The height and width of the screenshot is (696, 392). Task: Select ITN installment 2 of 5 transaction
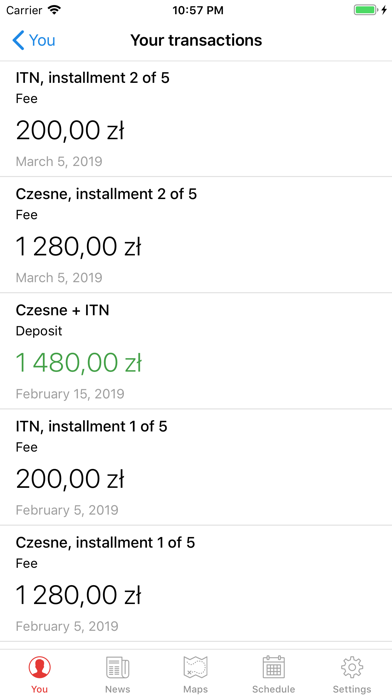[196, 119]
